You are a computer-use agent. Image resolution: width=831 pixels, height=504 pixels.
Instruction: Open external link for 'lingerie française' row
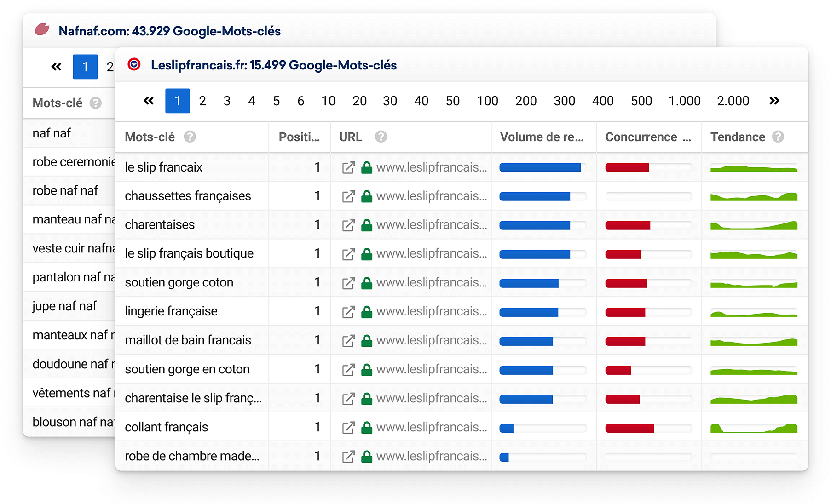click(348, 312)
